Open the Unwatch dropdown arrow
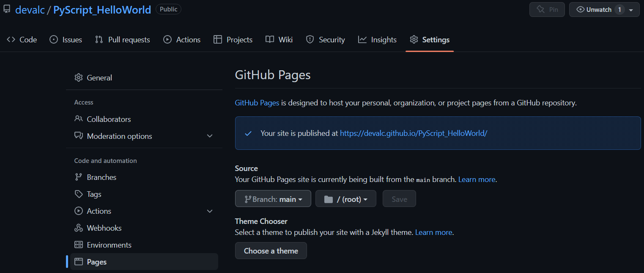This screenshot has width=644, height=273. click(631, 10)
